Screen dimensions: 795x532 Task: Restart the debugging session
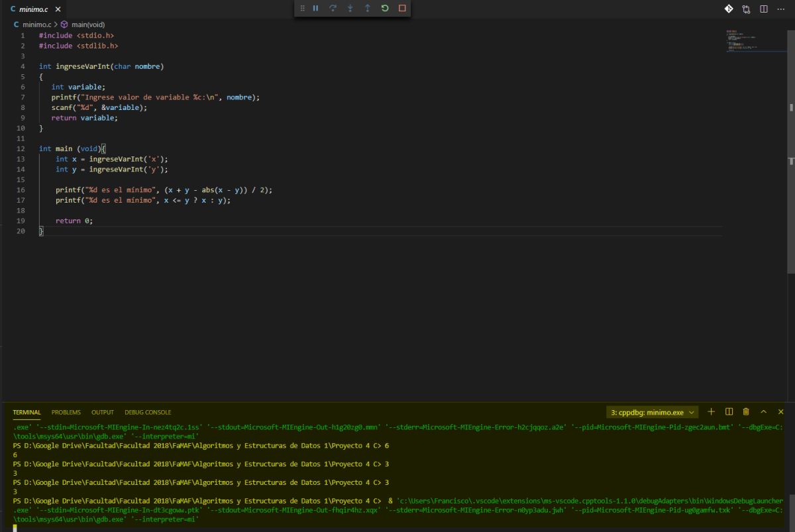pos(385,9)
